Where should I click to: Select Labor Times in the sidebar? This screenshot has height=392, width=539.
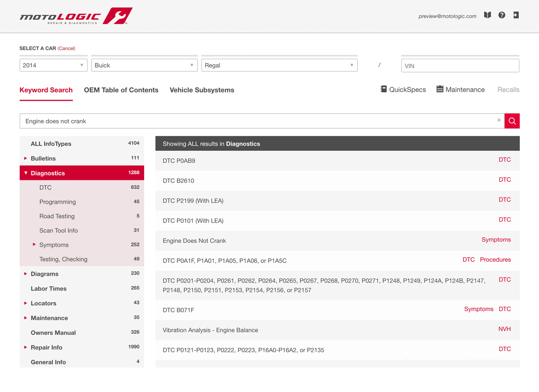point(49,289)
